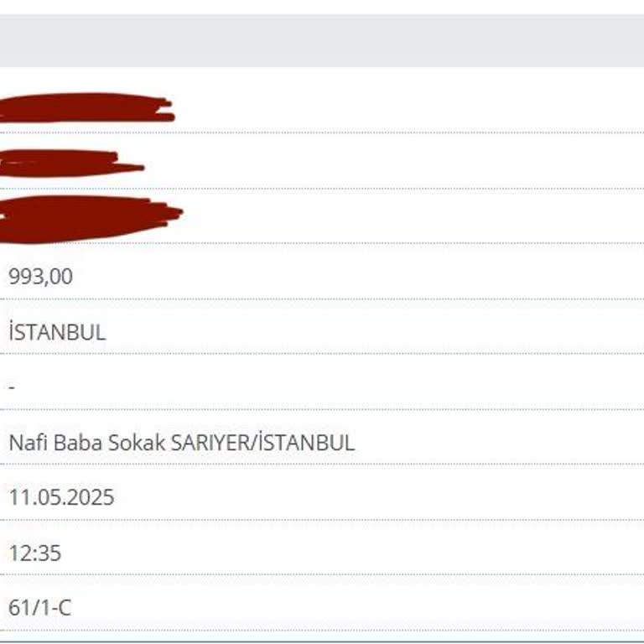644x644 pixels.
Task: Click the Nafi Baba Sokak address line
Action: tap(181, 443)
